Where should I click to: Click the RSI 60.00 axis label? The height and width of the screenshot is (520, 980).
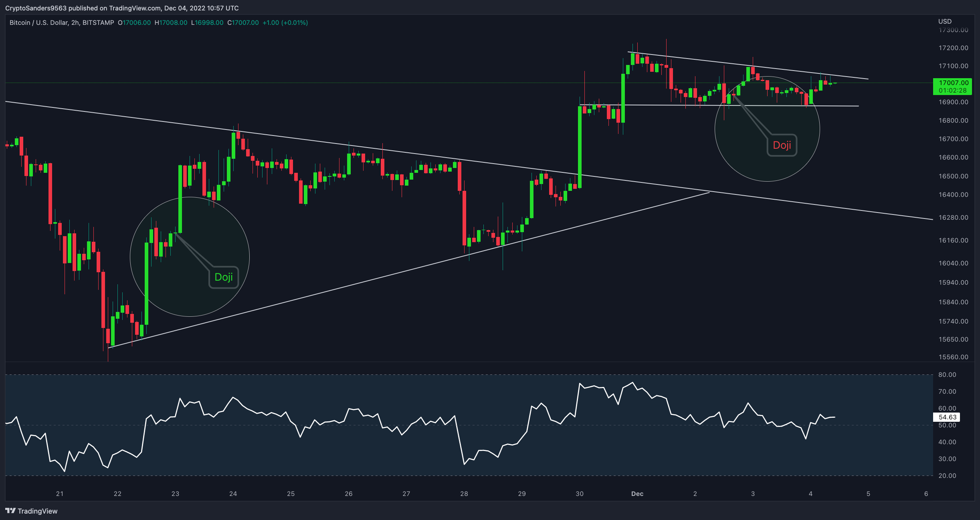click(x=947, y=408)
